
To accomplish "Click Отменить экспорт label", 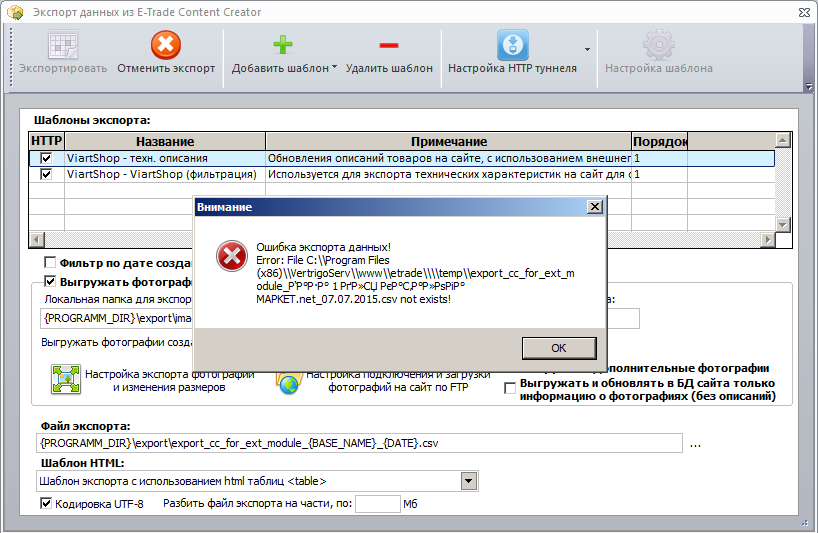I will [166, 68].
